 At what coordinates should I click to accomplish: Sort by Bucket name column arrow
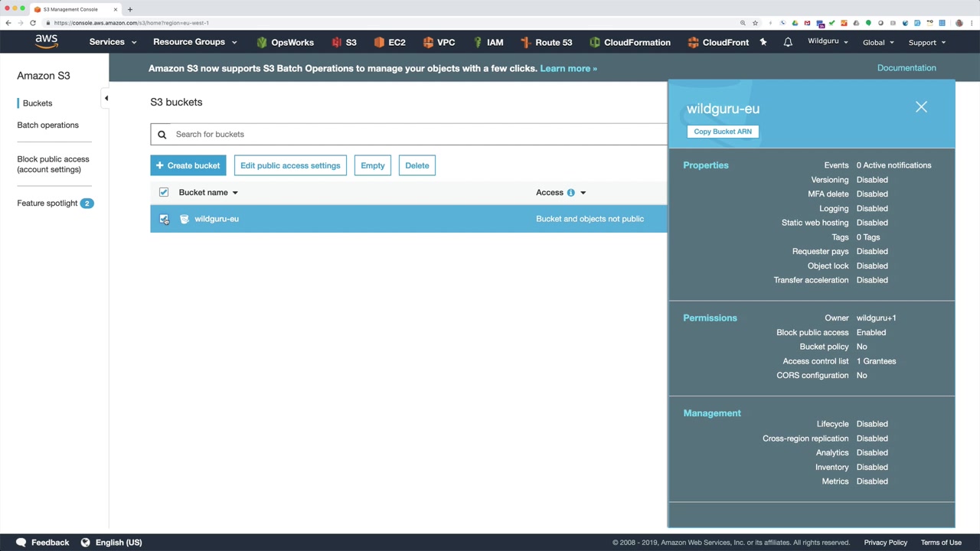pyautogui.click(x=235, y=193)
